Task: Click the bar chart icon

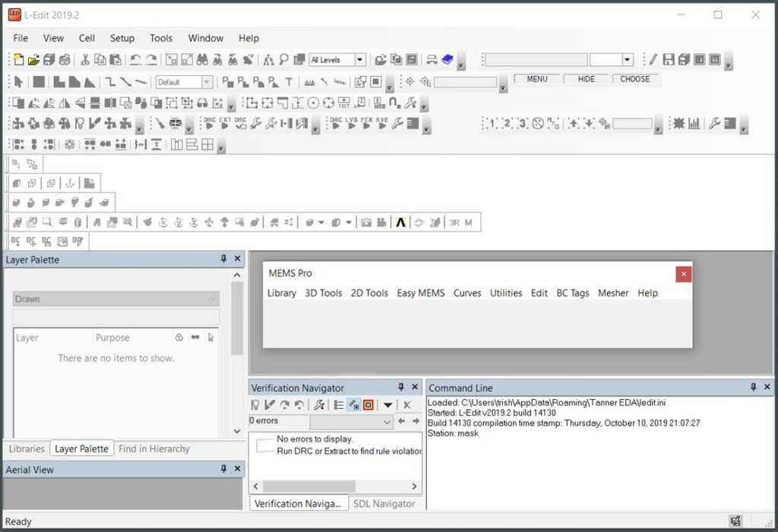Action: tap(694, 123)
